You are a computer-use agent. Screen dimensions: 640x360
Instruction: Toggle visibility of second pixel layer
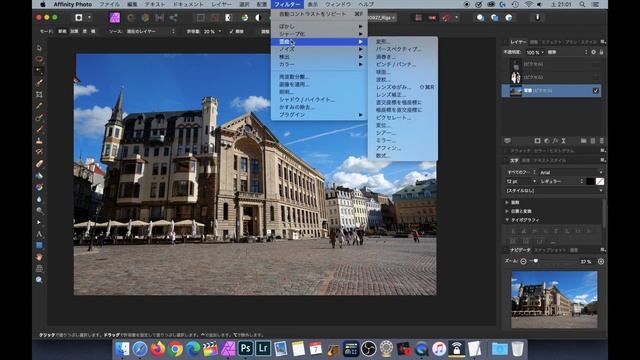click(596, 77)
